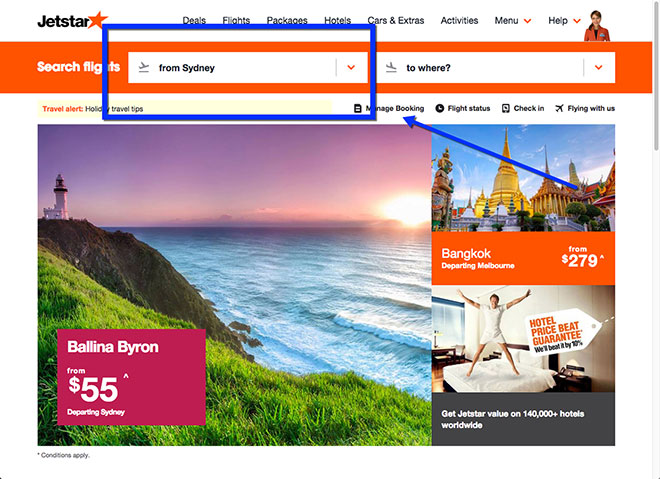Click the departing plane icon beside from Sydney
Screen dimensions: 660x479
144,67
